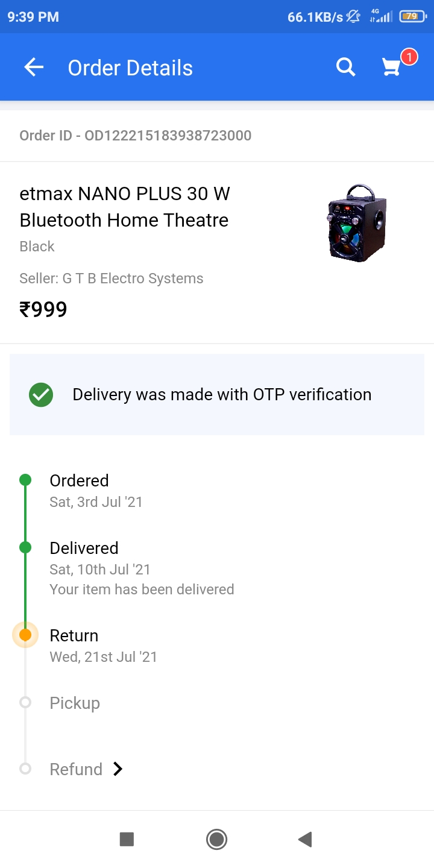Select the Ordered timeline marker
The width and height of the screenshot is (434, 868).
coord(25,480)
